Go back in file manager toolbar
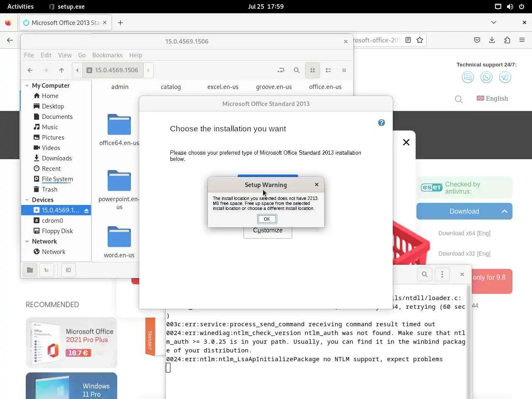532x399 pixels. tap(30, 70)
